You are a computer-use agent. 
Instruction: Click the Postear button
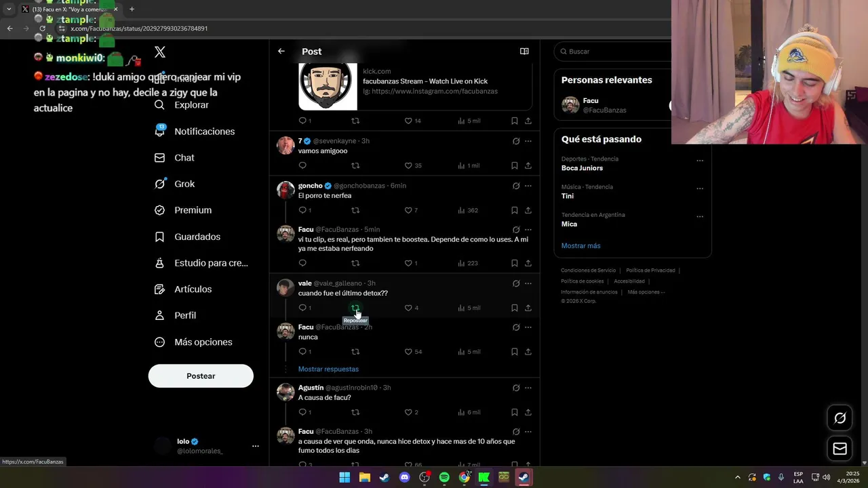pyautogui.click(x=201, y=376)
